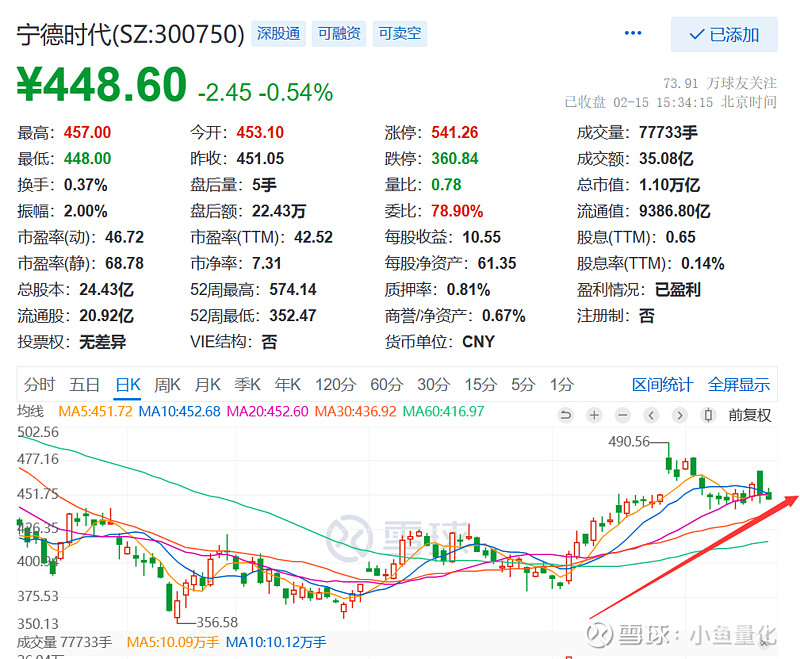Click the 可融资 tag
Screen dimensions: 800x659
(x=339, y=34)
